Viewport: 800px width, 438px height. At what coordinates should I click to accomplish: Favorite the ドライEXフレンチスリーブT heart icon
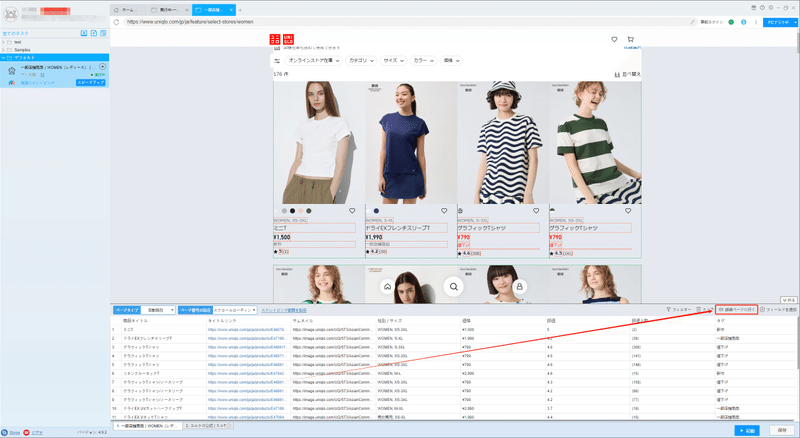[x=444, y=211]
